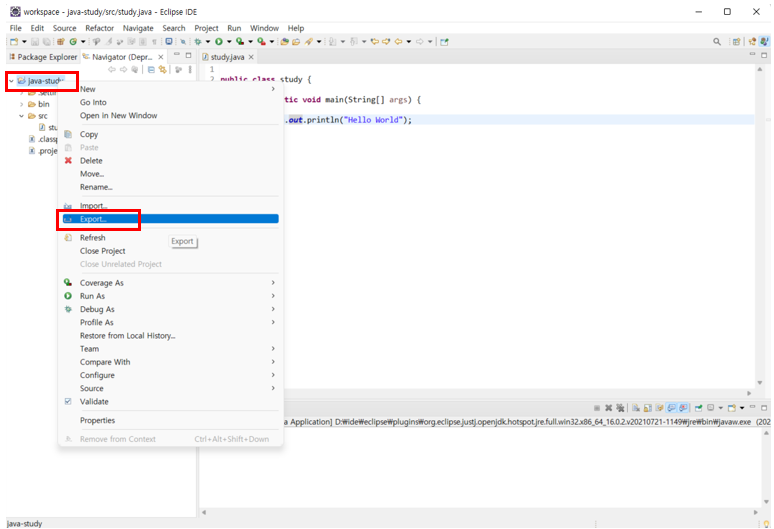Select the src folder in Navigator
The height and width of the screenshot is (529, 774).
point(38,116)
